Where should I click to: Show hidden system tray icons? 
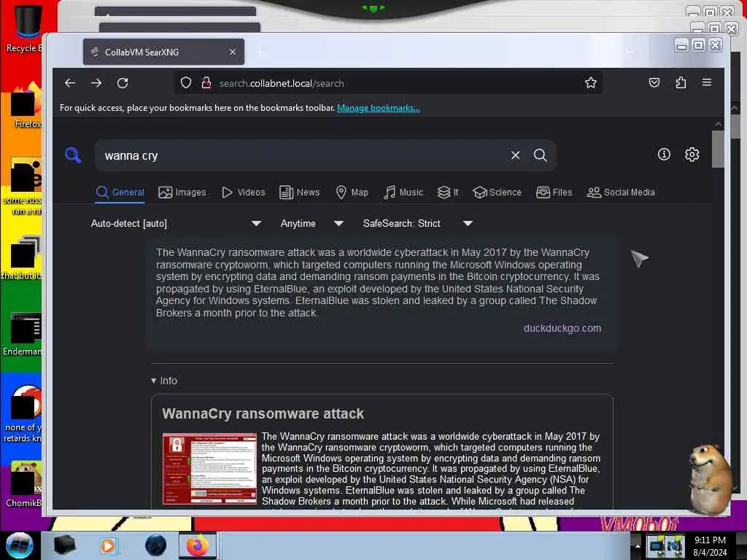(637, 545)
